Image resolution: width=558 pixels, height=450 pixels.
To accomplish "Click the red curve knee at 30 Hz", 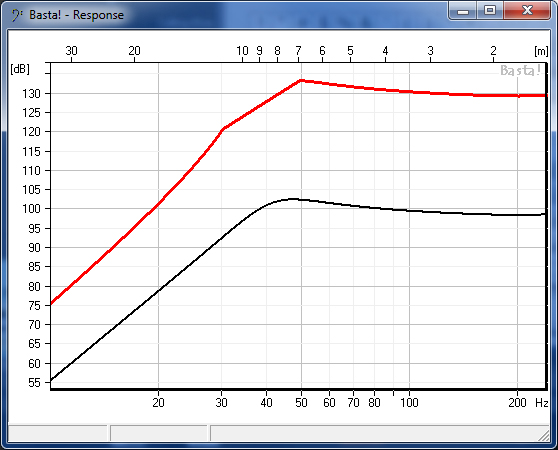I will click(223, 128).
